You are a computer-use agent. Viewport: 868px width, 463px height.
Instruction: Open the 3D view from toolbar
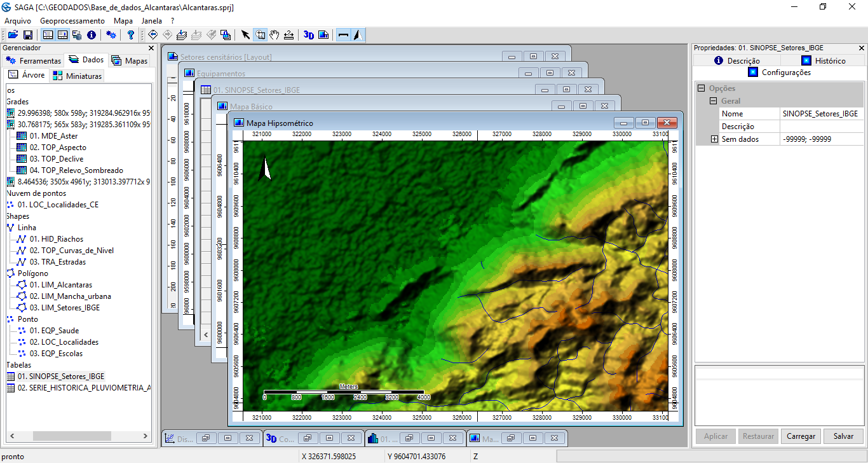pyautogui.click(x=309, y=35)
